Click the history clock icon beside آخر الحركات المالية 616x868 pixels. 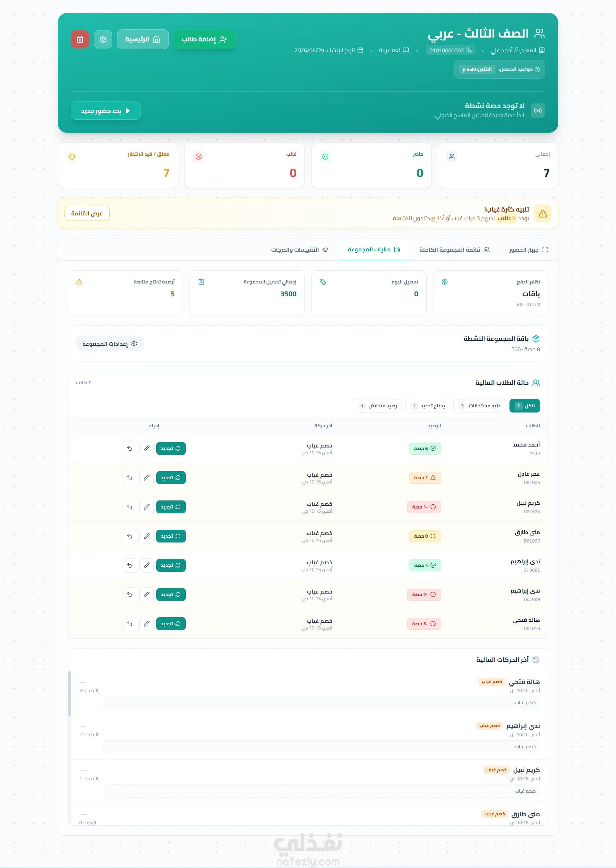536,660
